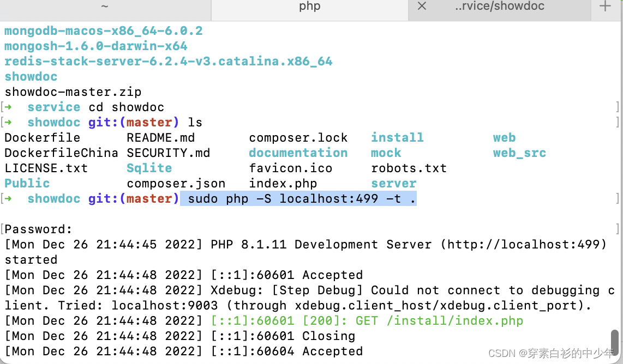This screenshot has width=623, height=364.
Task: Click the index.php file name
Action: pyautogui.click(x=283, y=183)
